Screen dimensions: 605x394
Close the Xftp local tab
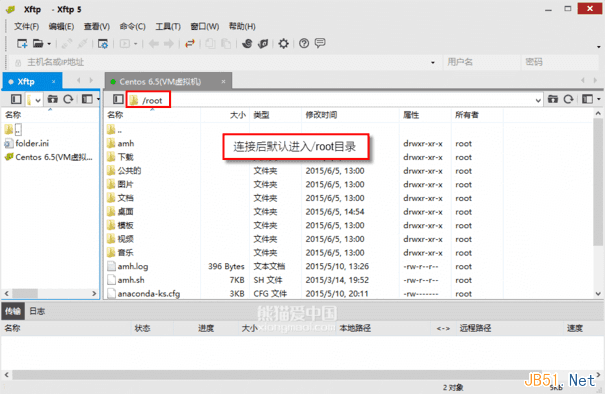[54, 81]
